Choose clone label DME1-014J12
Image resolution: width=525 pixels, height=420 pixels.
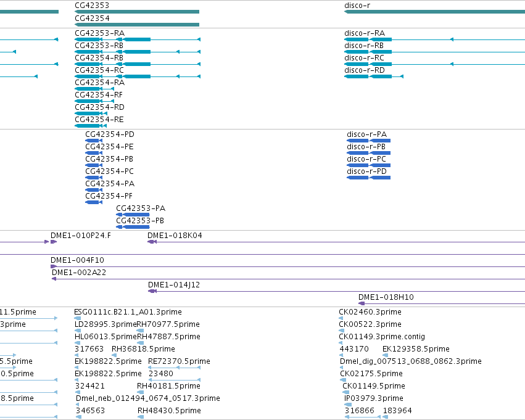point(174,285)
